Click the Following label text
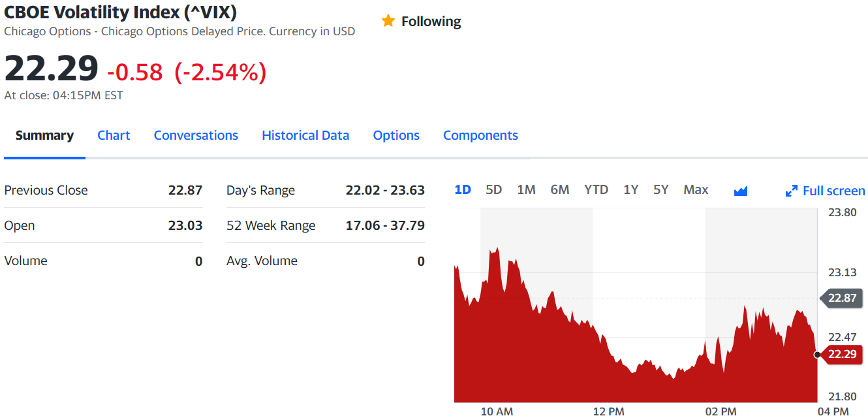 click(431, 22)
